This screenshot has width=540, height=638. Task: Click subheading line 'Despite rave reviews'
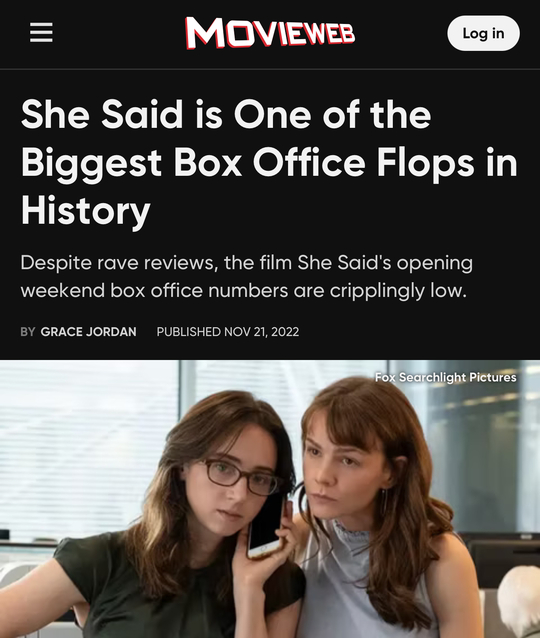click(247, 263)
